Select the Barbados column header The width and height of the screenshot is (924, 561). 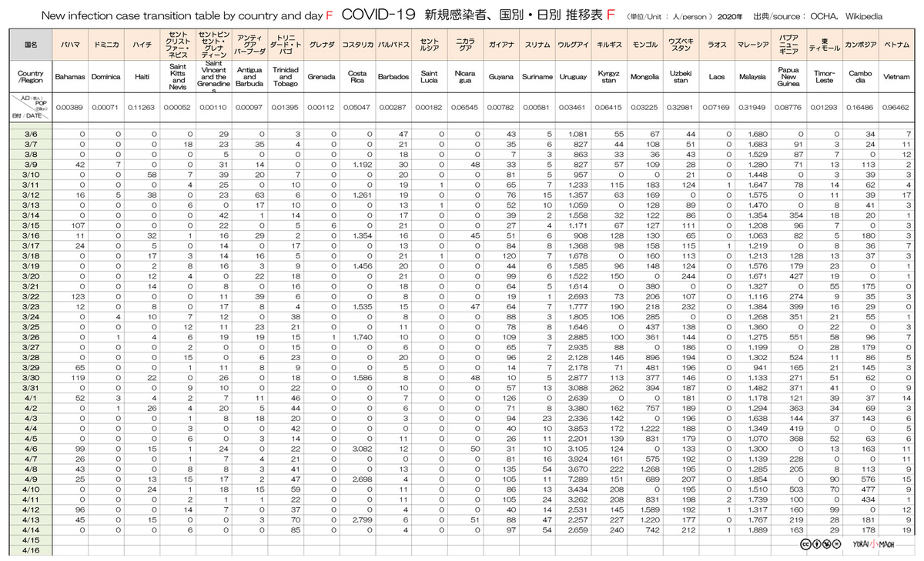(x=393, y=77)
